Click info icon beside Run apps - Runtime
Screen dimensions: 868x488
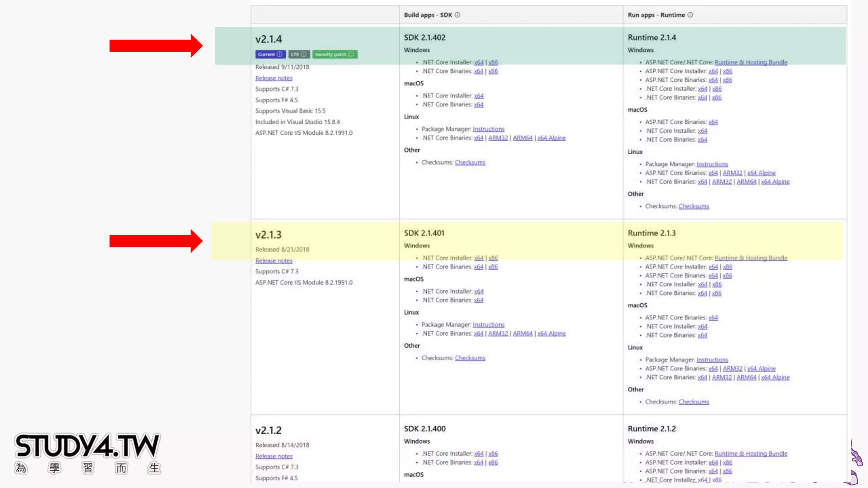690,15
